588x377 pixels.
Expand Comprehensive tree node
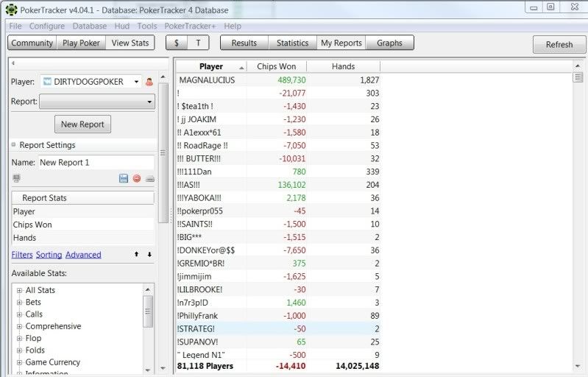coord(19,326)
